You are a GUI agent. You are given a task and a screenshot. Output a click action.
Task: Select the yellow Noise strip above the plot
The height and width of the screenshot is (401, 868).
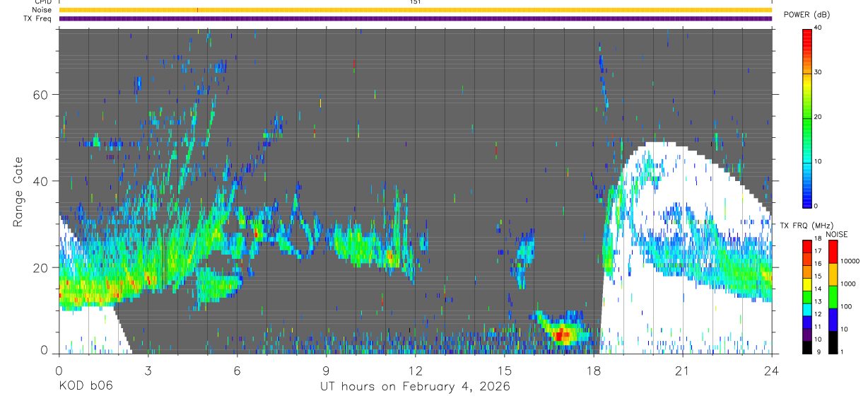tap(416, 10)
